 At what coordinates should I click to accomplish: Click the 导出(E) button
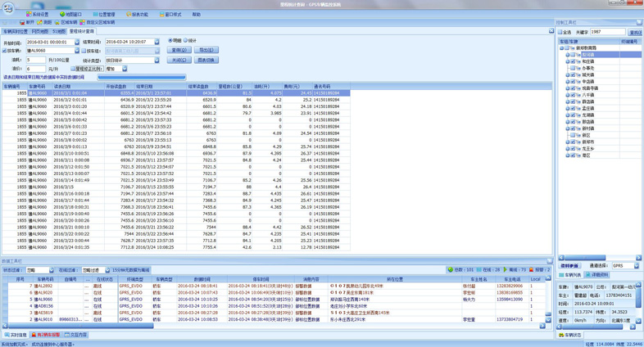coord(206,50)
